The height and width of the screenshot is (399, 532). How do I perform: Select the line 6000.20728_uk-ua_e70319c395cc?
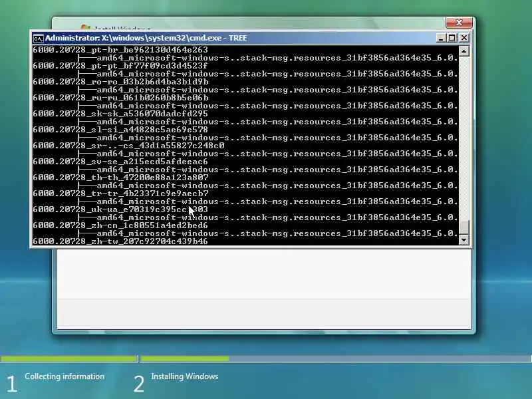pos(120,209)
